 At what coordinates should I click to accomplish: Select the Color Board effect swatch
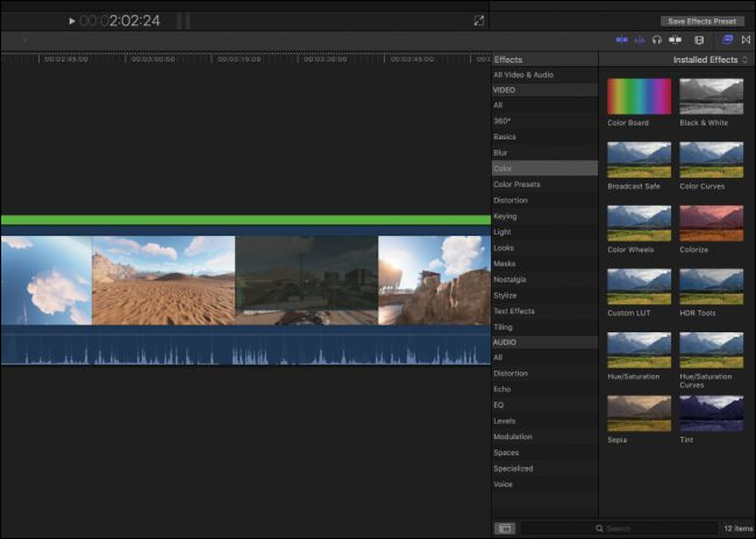[639, 97]
